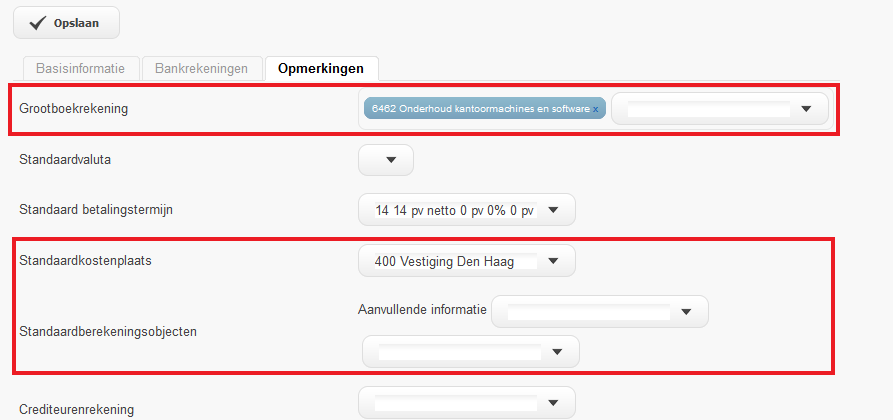893x420 pixels.
Task: Expand the Grootboekrekening dropdown arrow
Action: pos(806,109)
